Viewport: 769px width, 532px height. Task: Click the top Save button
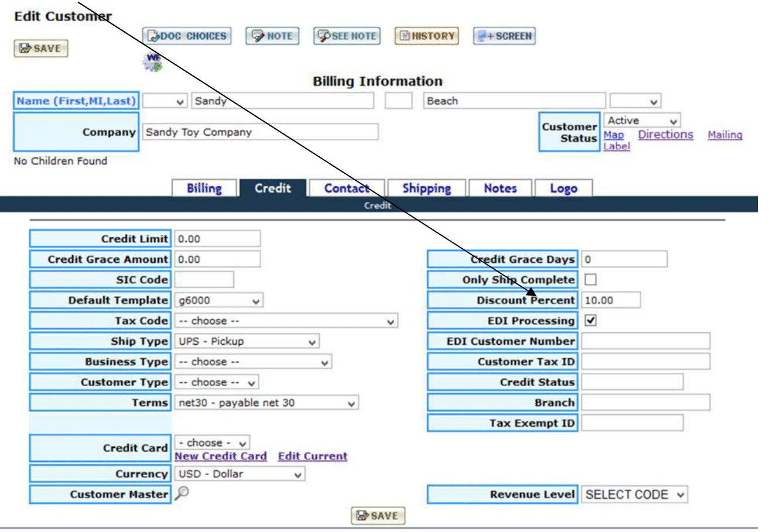(x=41, y=49)
